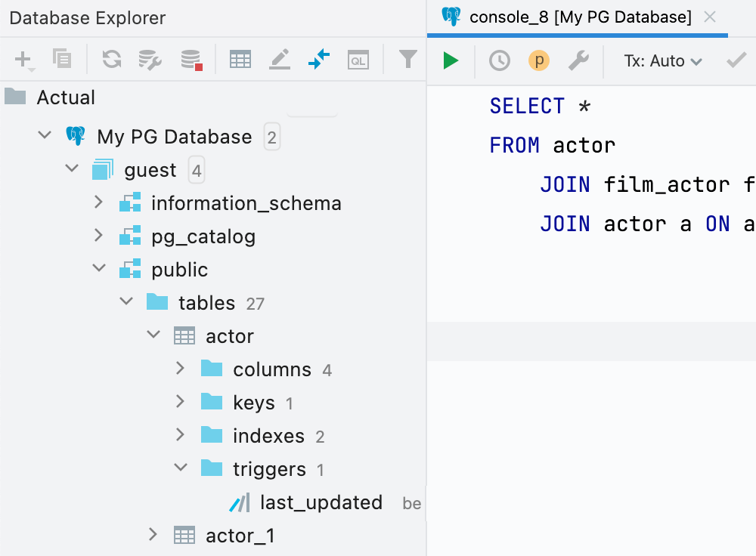Screen dimensions: 756x556
Task: Click the Deactivate data source icon
Action: pyautogui.click(x=191, y=59)
